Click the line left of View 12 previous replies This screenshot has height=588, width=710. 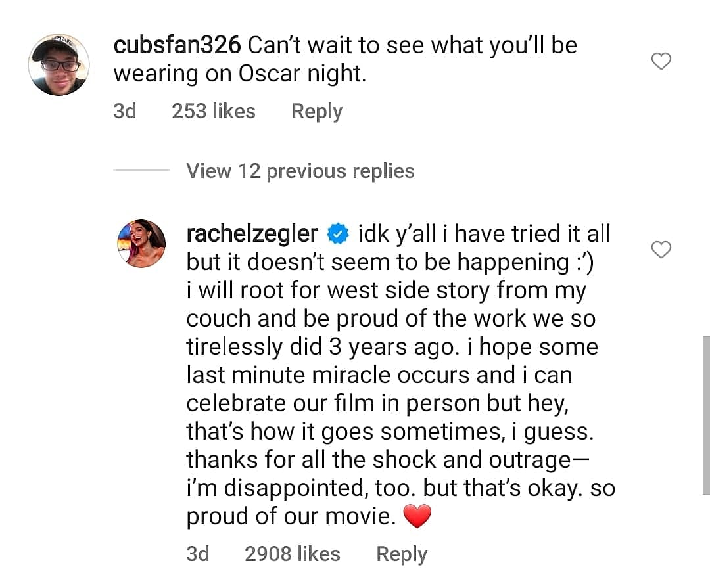[x=141, y=170]
